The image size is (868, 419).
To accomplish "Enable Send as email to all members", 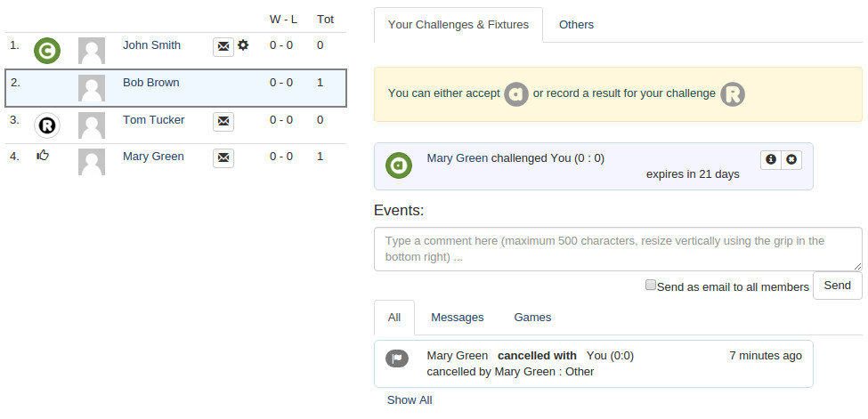I will click(x=651, y=286).
